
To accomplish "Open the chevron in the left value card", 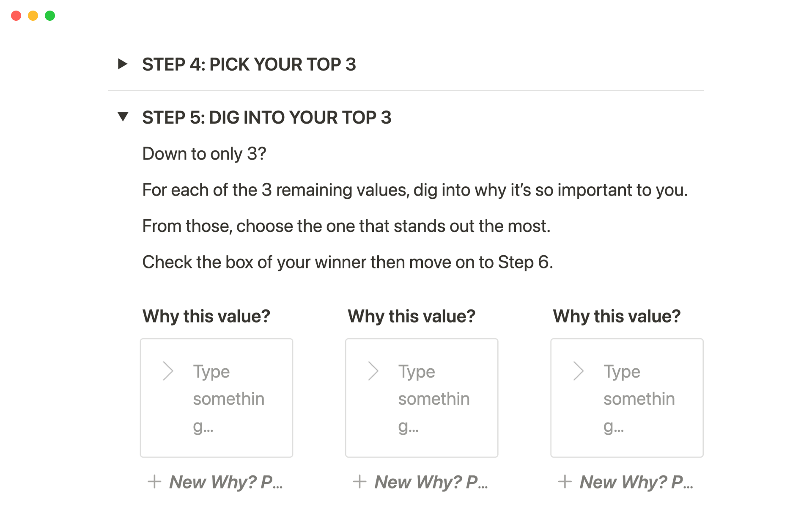I will [168, 371].
